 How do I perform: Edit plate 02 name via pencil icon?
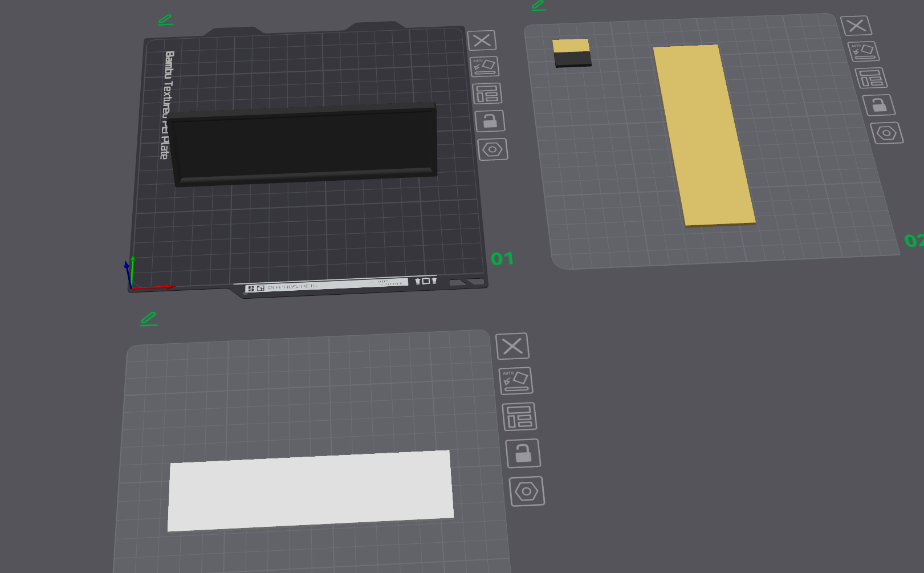coord(539,6)
